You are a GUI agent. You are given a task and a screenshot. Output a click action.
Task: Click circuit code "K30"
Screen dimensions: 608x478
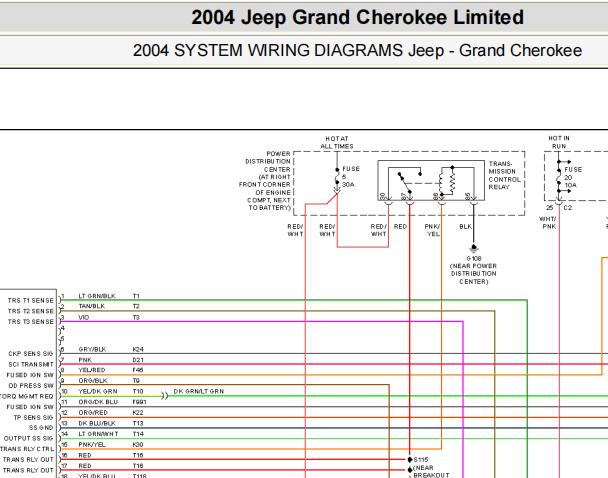pyautogui.click(x=138, y=444)
